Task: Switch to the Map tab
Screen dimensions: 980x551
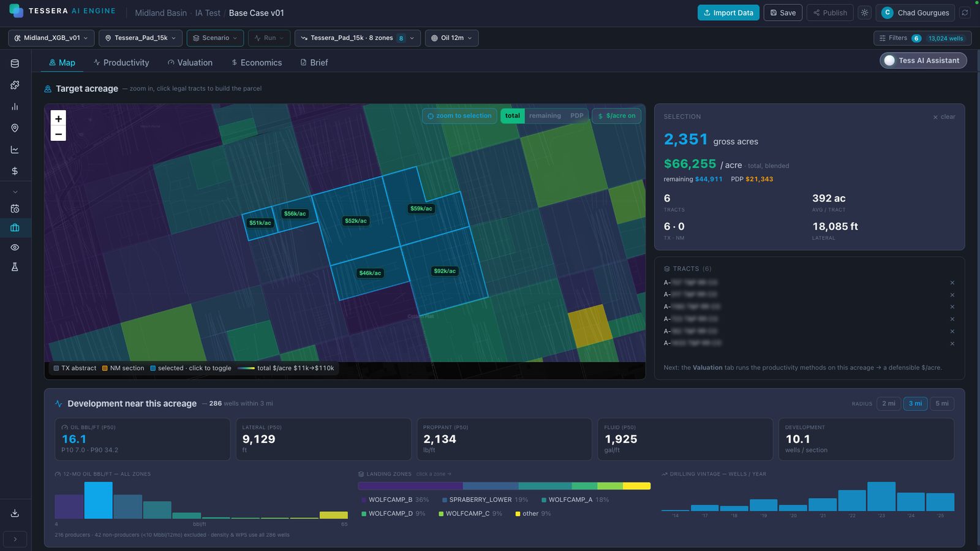Action: (62, 63)
